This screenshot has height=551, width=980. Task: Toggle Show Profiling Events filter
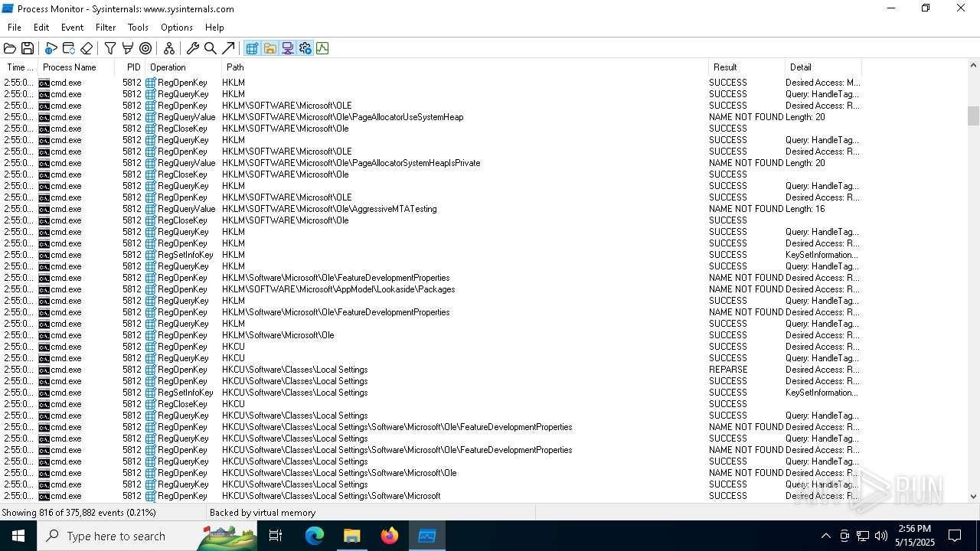[x=322, y=48]
